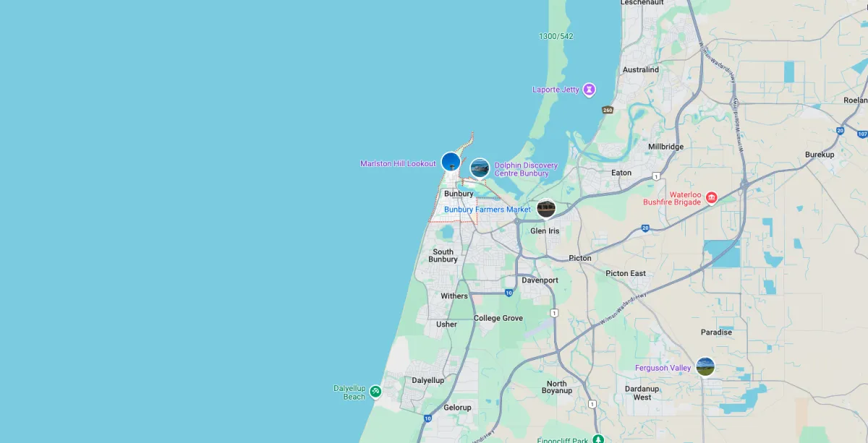Select the South Bunbury suburb label
868x443 pixels.
pyautogui.click(x=443, y=256)
